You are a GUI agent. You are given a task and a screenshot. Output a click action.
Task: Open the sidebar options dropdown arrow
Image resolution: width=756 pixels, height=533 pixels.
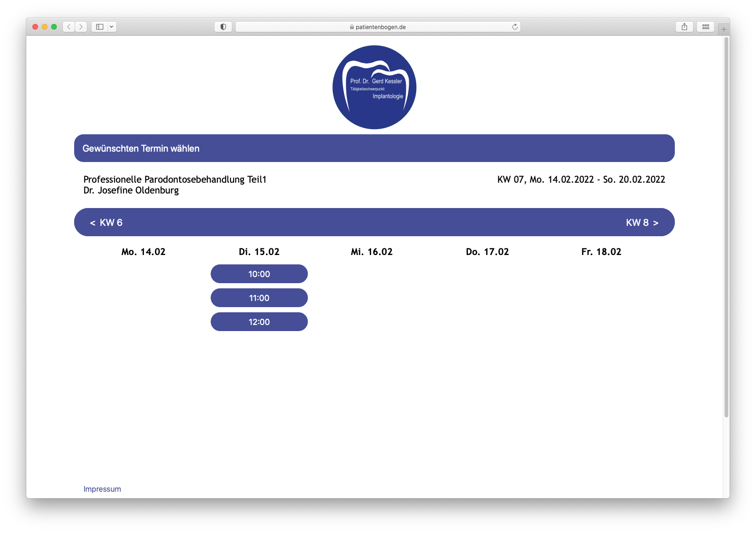pos(112,27)
